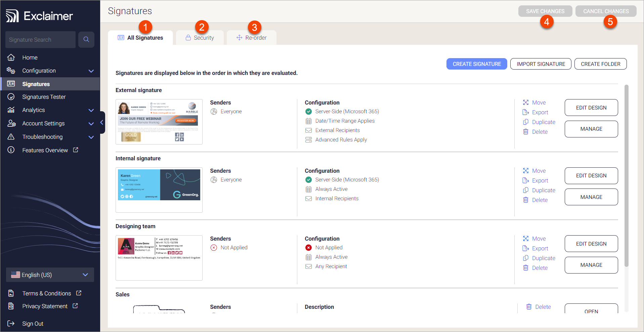Click the signature search magnifier icon

click(86, 40)
